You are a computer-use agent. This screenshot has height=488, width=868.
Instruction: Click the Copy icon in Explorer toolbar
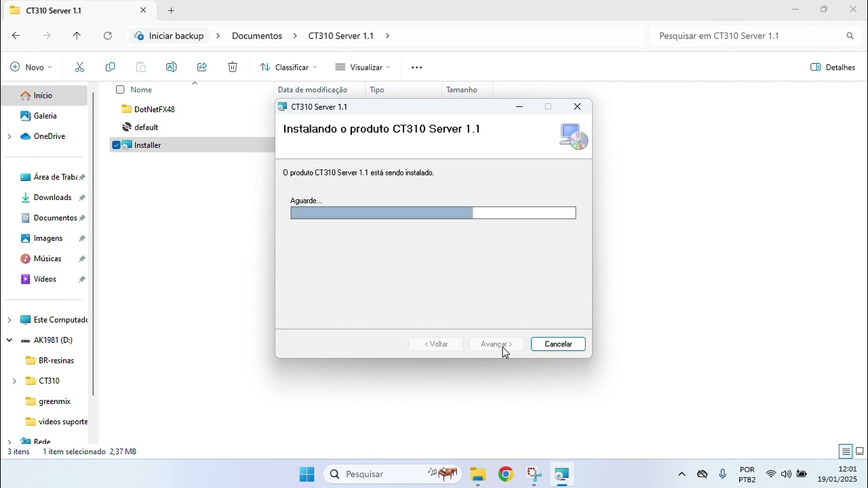click(x=111, y=67)
